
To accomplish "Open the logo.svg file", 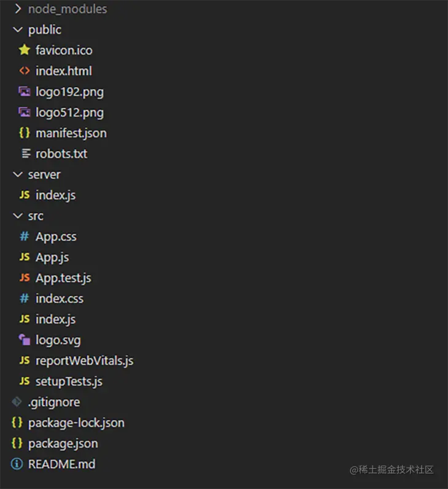I will pos(58,340).
